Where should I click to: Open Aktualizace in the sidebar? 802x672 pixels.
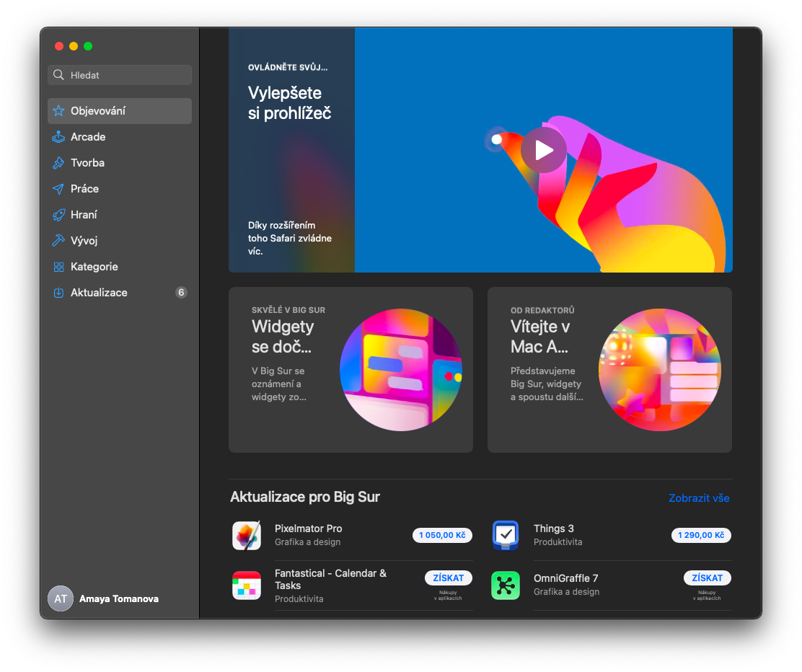(120, 293)
